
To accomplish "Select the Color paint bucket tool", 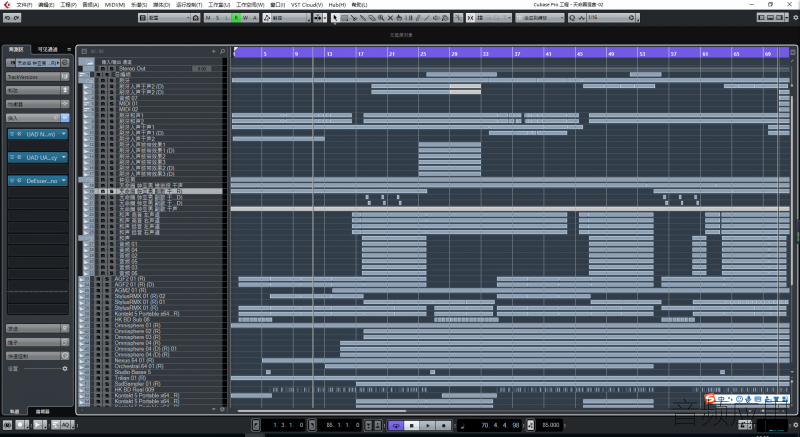I will coord(445,18).
